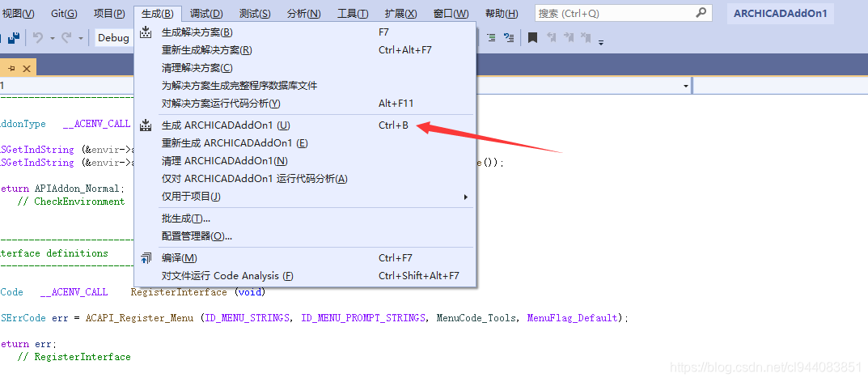Open 配置管理器(O)...
Screen dimensions: 868x382
coord(305,236)
